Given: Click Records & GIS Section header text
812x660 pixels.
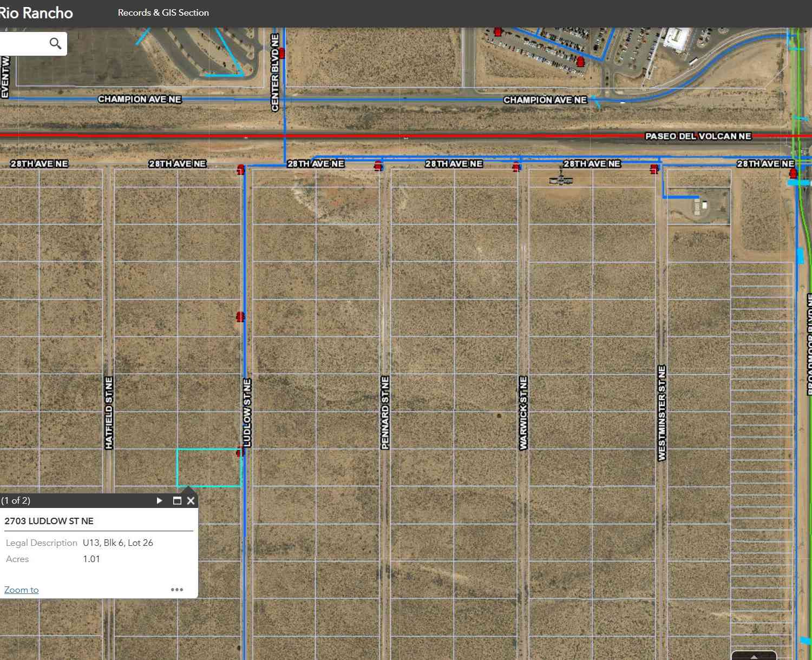Looking at the screenshot, I should [163, 12].
